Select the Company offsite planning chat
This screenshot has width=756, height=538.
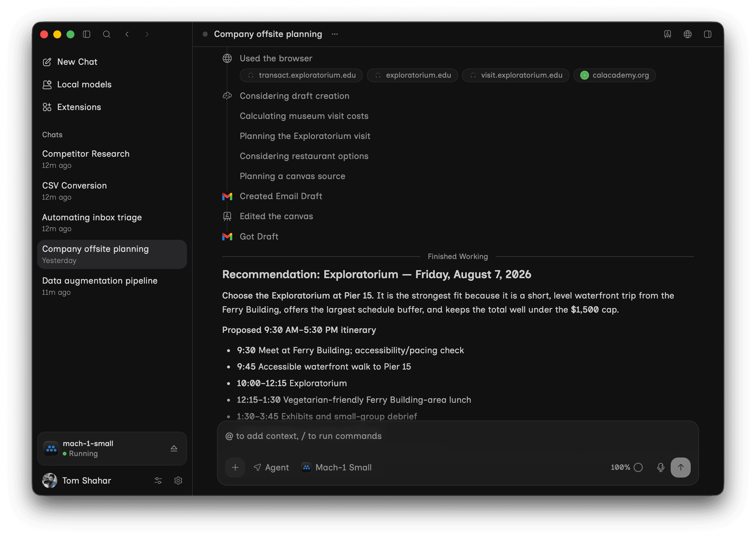pos(112,254)
